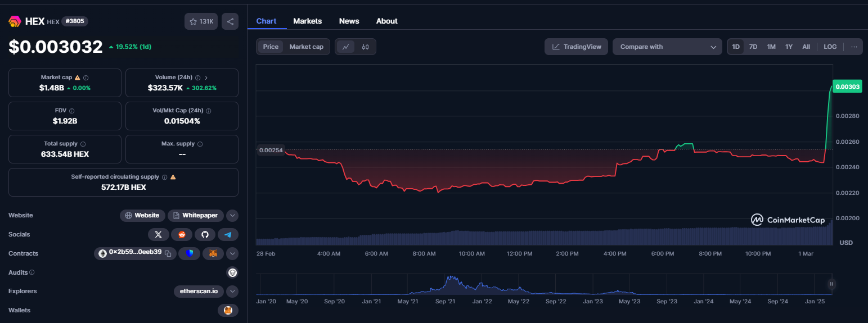Open the Whitepaper link
Image resolution: width=868 pixels, height=323 pixels.
196,215
